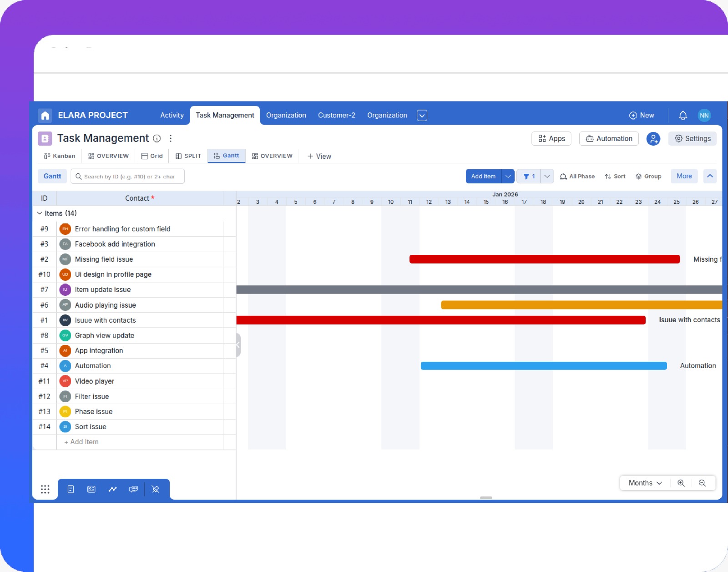Image resolution: width=728 pixels, height=572 pixels.
Task: Click the Add Item button
Action: (483, 176)
